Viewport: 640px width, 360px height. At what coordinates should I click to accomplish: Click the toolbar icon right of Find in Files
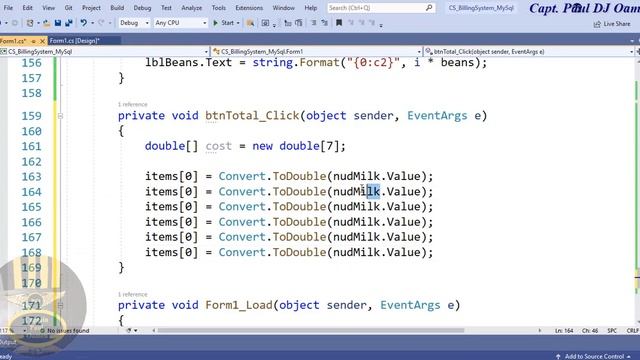click(x=265, y=23)
